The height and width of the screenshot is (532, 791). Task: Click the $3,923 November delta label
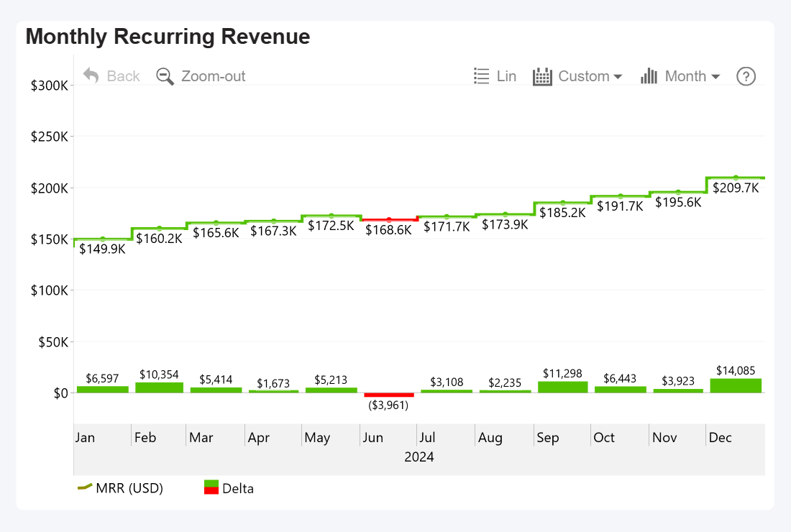click(678, 381)
